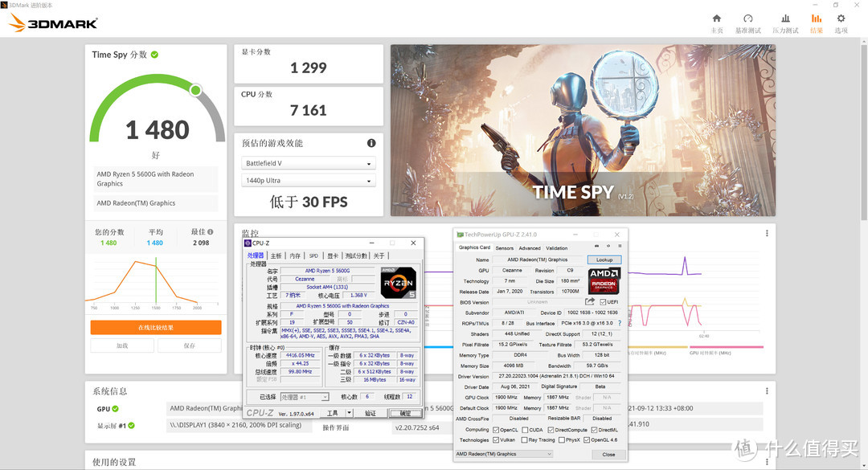868x470 pixels.
Task: Click the info icon beside 预估的游戏效能
Action: (x=371, y=143)
